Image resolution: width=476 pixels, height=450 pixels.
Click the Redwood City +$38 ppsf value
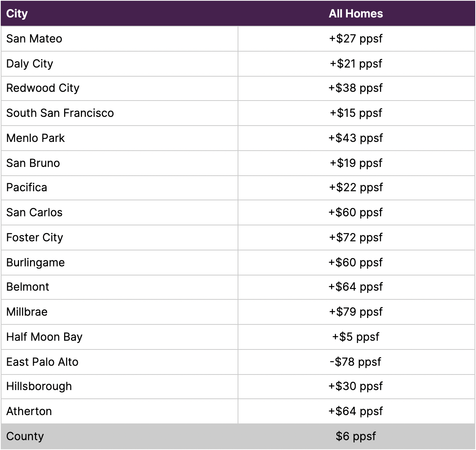click(x=356, y=88)
